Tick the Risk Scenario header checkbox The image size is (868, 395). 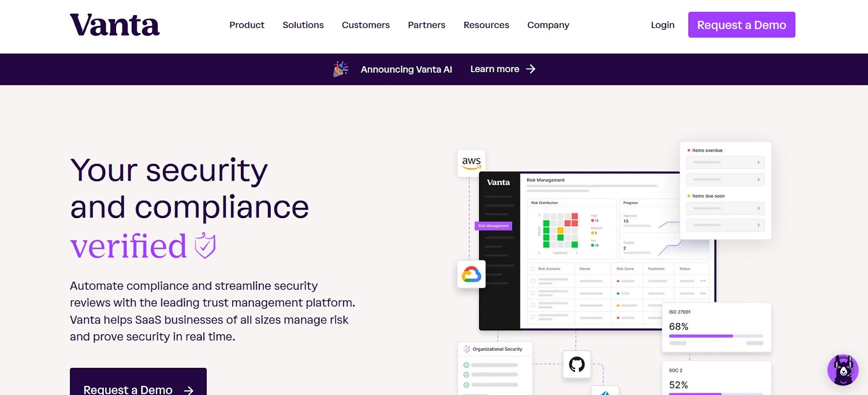coord(533,269)
